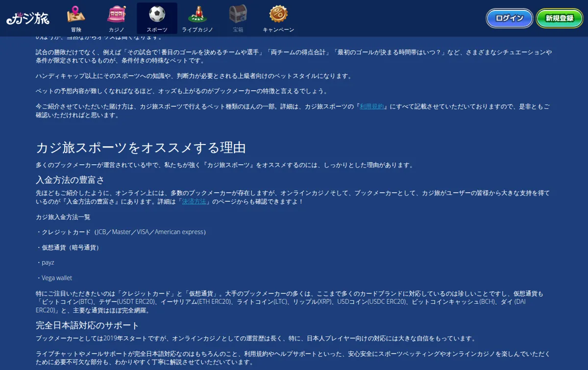
Task: Click the paragraph starting ハンディキャップ以上に
Action: [194, 76]
